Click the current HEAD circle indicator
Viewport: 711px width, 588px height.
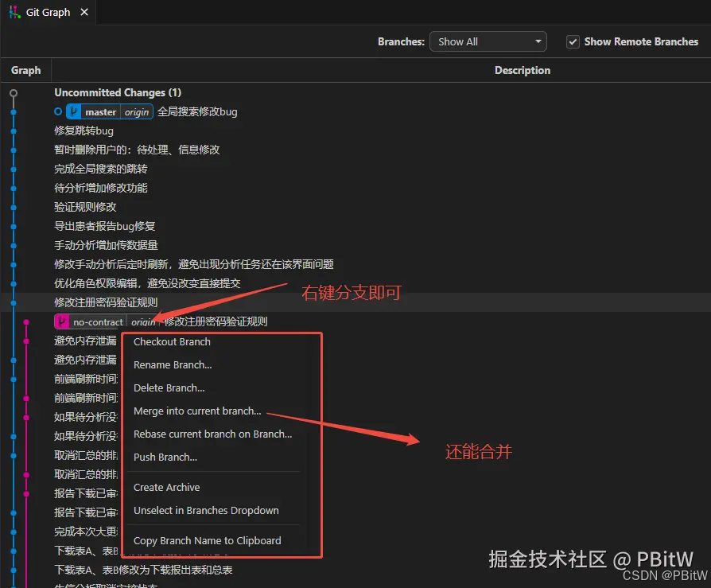point(58,111)
